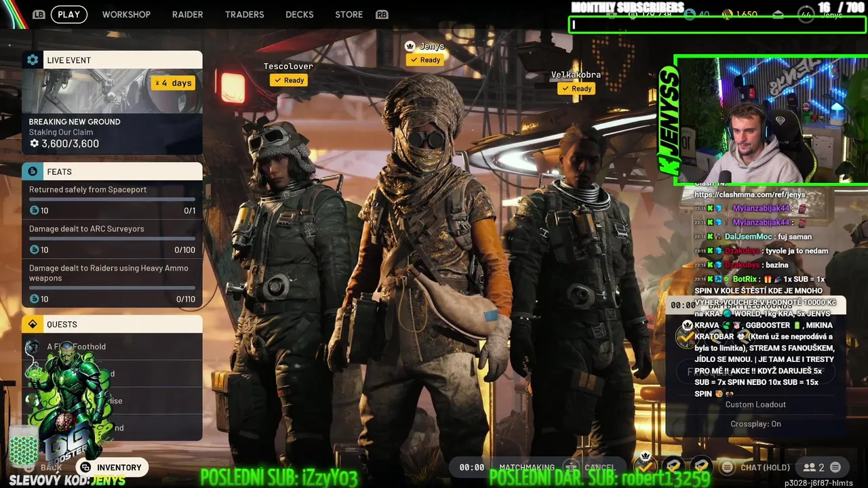Click Velkakobra's Ready status badge

click(x=576, y=88)
